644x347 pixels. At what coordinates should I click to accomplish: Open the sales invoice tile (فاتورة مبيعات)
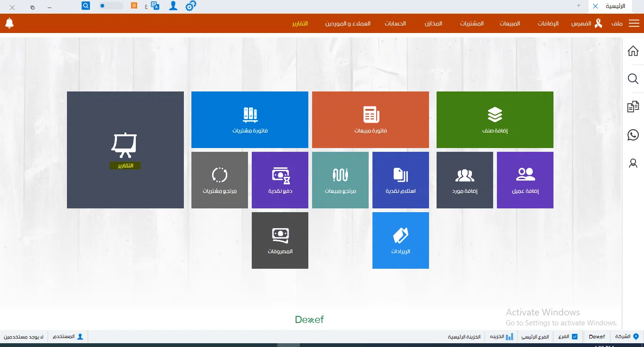[371, 120]
